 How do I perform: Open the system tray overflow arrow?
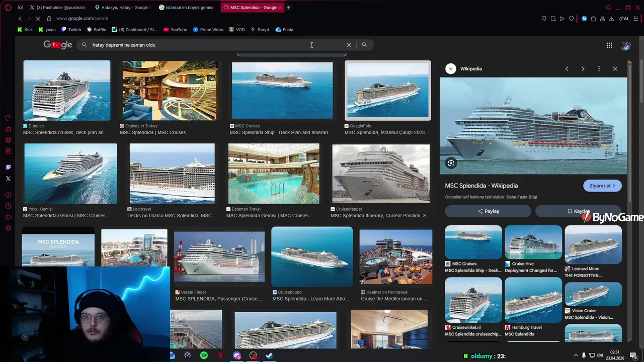click(576, 356)
